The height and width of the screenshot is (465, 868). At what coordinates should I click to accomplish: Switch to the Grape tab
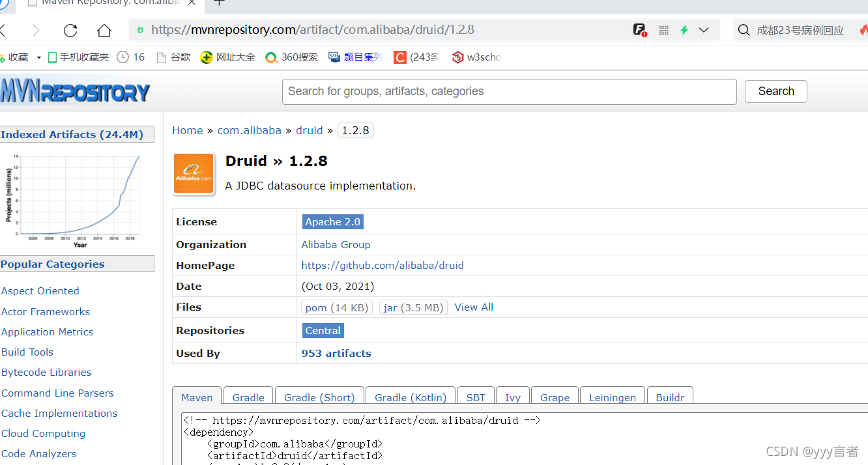point(555,397)
